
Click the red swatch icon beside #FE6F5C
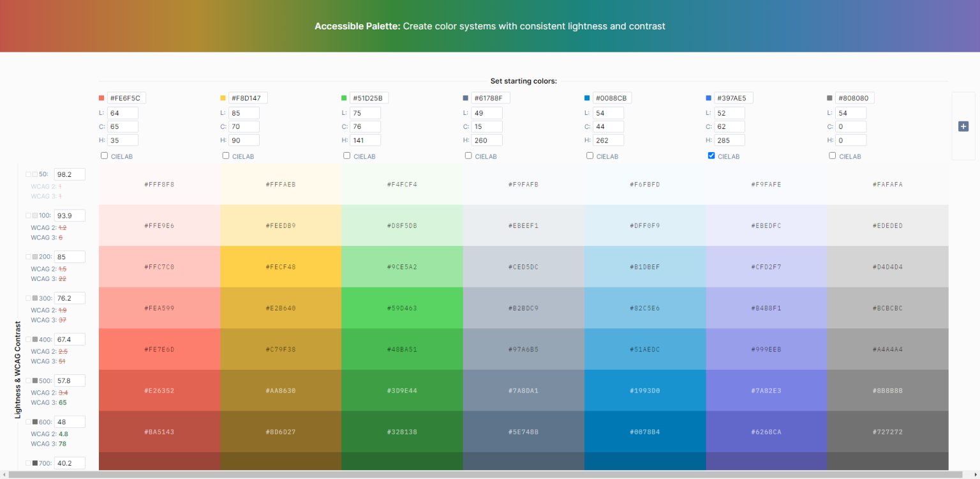[100, 97]
